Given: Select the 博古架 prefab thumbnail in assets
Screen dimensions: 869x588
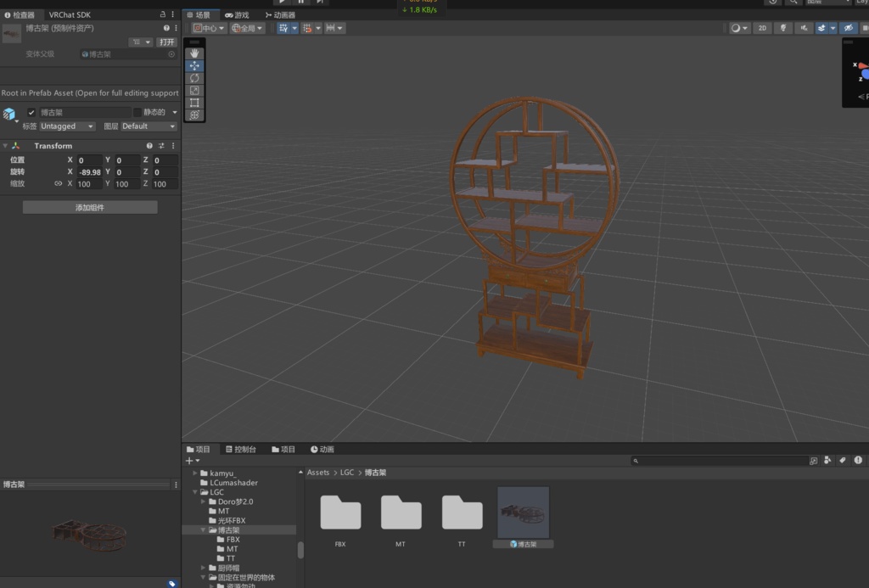Looking at the screenshot, I should [523, 512].
